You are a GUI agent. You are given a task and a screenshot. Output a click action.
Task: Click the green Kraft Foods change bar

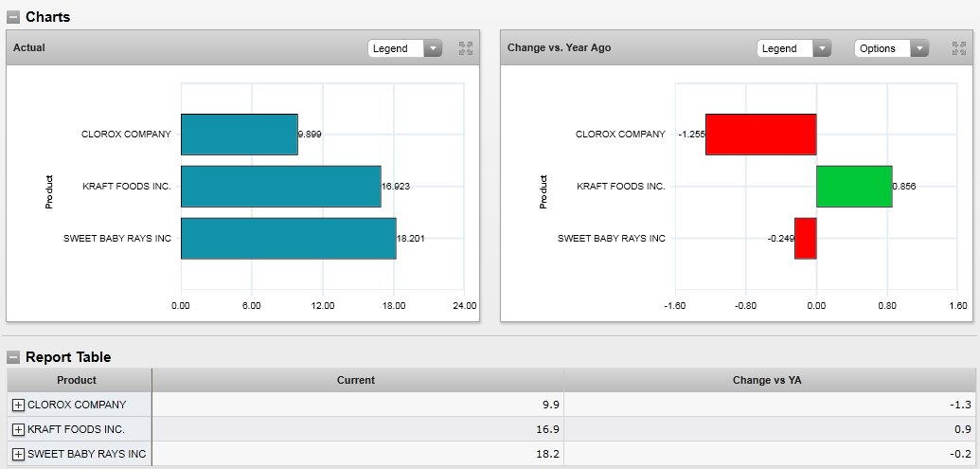click(x=854, y=187)
